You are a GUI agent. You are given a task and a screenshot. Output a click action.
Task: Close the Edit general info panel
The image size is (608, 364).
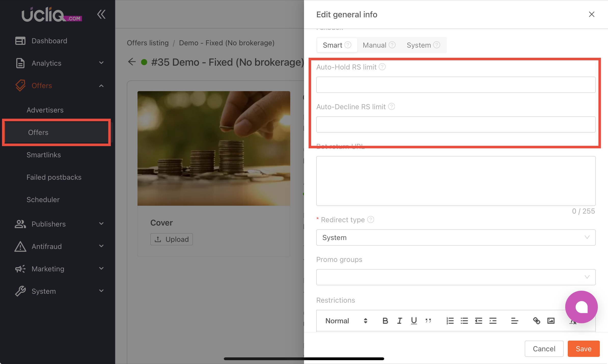click(x=591, y=14)
